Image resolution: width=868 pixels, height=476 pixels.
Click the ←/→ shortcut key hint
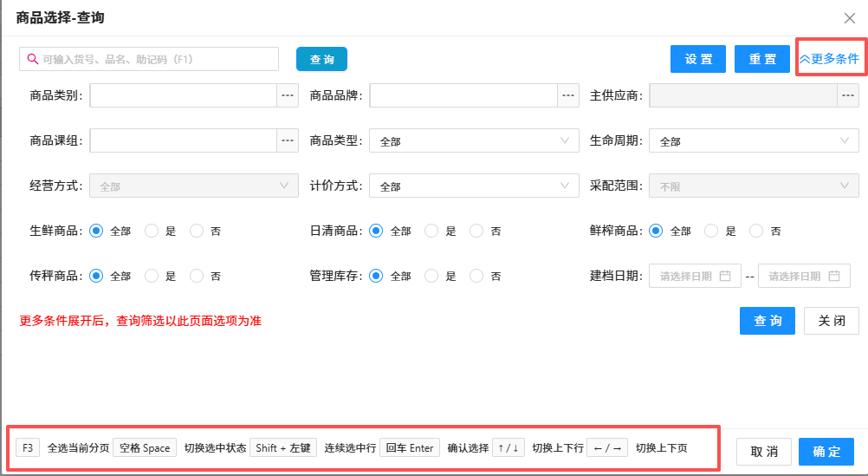[607, 447]
